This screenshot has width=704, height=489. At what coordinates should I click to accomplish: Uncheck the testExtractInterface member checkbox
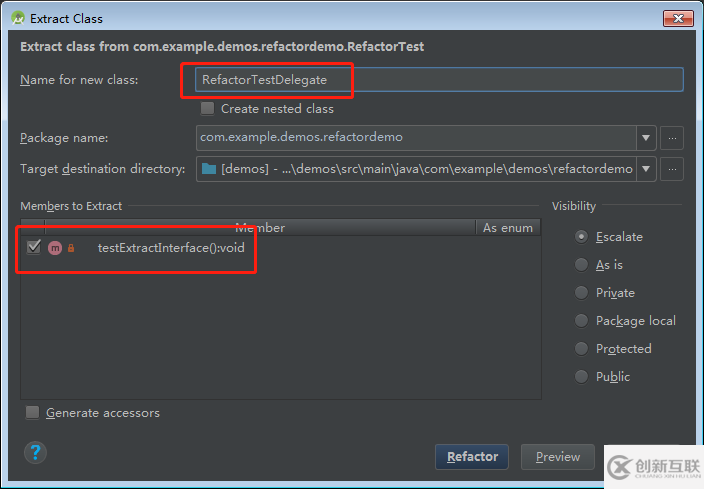tap(34, 247)
